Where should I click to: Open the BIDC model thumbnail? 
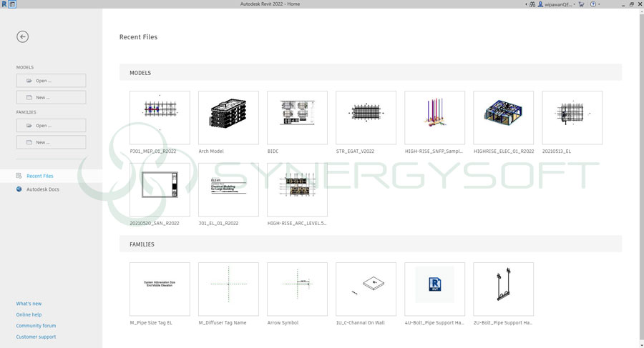(x=298, y=117)
